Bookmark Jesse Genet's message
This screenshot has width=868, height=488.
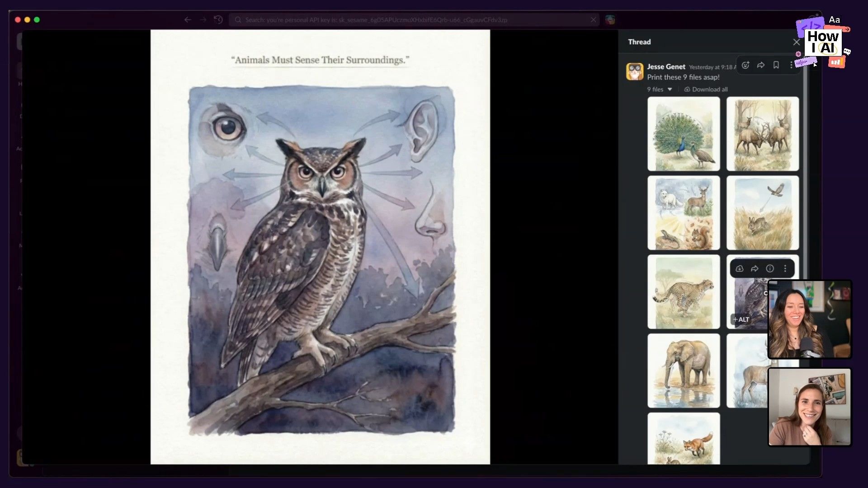click(x=776, y=65)
